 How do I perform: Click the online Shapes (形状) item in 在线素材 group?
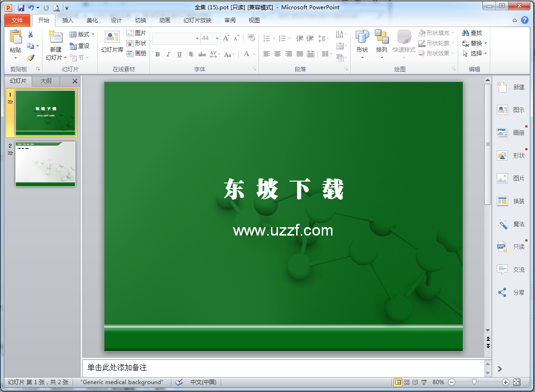pos(136,43)
